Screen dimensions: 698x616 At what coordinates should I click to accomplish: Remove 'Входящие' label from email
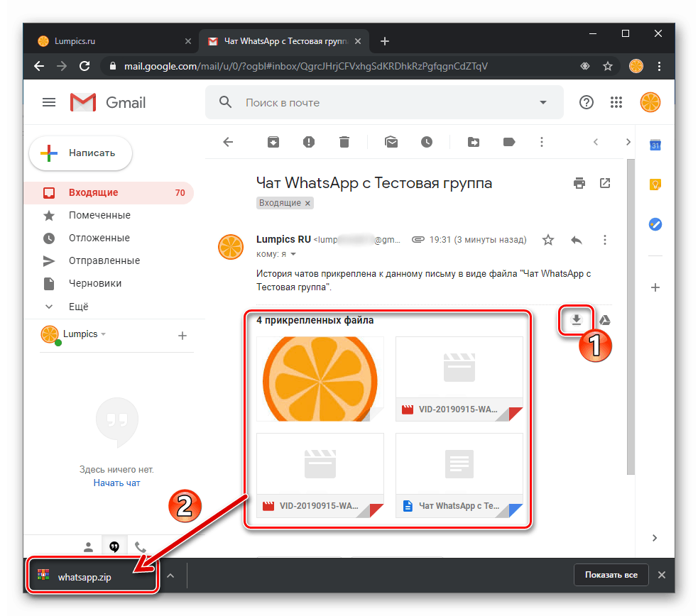(307, 203)
